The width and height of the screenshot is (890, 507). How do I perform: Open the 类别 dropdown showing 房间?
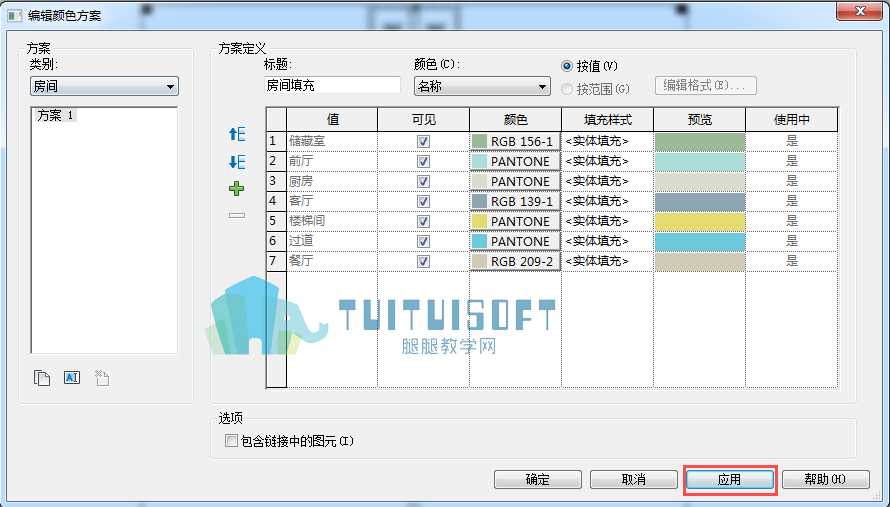click(104, 86)
